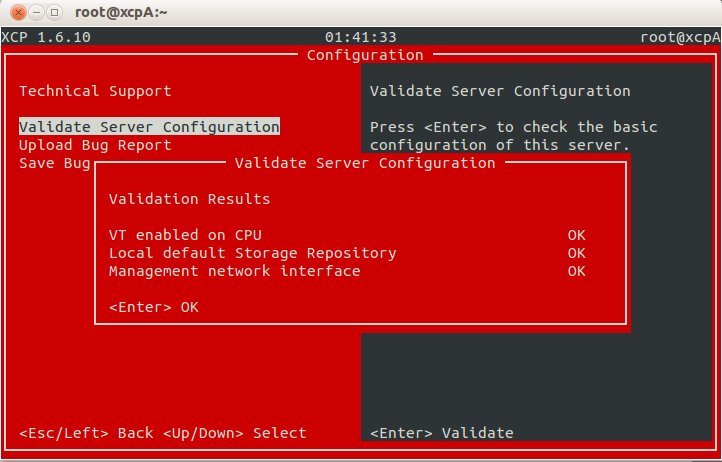The width and height of the screenshot is (722, 462).
Task: Click the VT enabled on CPU row
Action: (x=347, y=235)
